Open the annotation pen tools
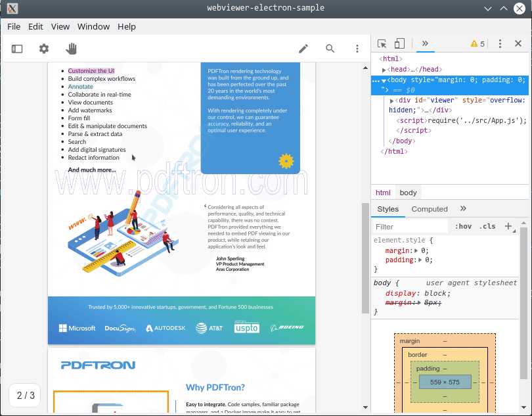 coord(303,49)
